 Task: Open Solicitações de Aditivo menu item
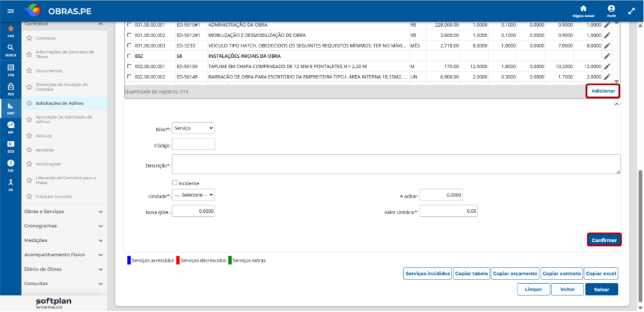pos(60,103)
